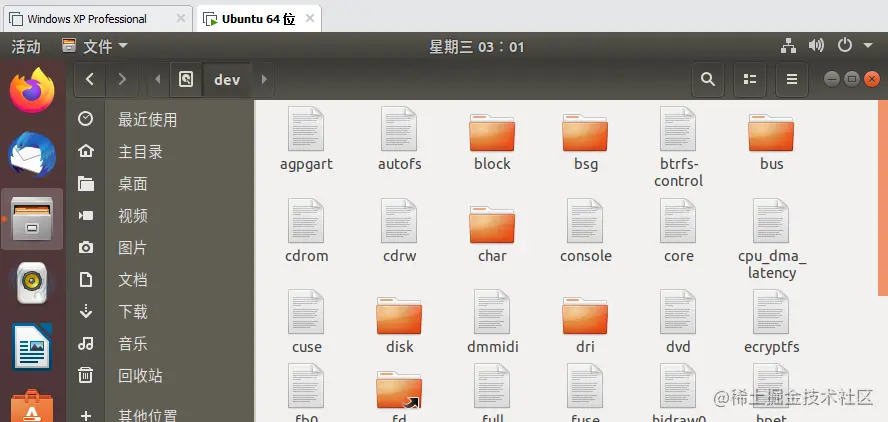The height and width of the screenshot is (422, 888).
Task: Open 活动 activities overview
Action: coord(26,46)
